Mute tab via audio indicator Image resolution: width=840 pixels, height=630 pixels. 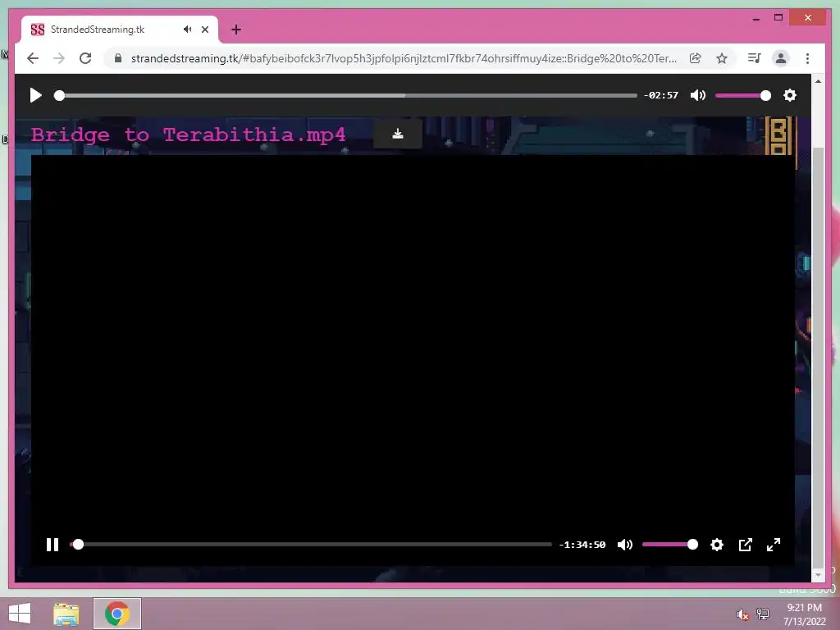tap(187, 30)
